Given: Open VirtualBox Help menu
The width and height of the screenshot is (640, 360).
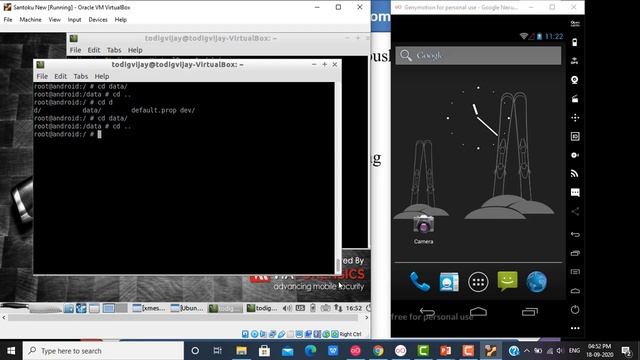Looking at the screenshot, I should point(120,20).
